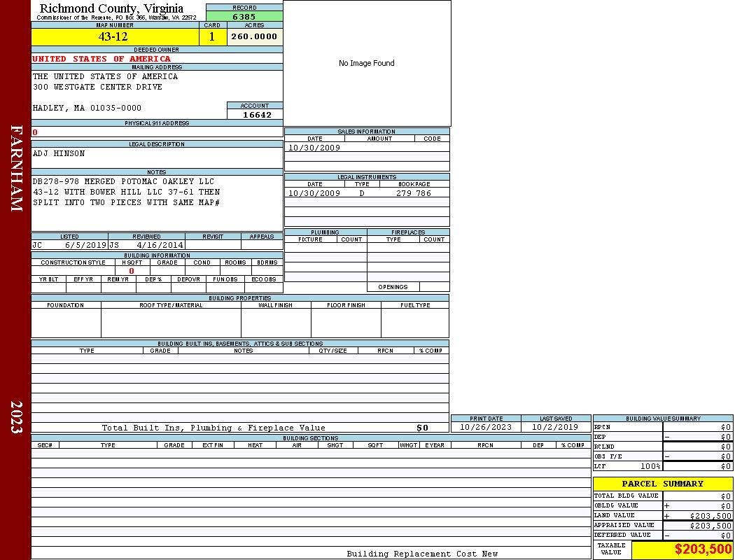This screenshot has height=560, width=735.
Task: Select the map number 43-12 field
Action: click(x=114, y=37)
